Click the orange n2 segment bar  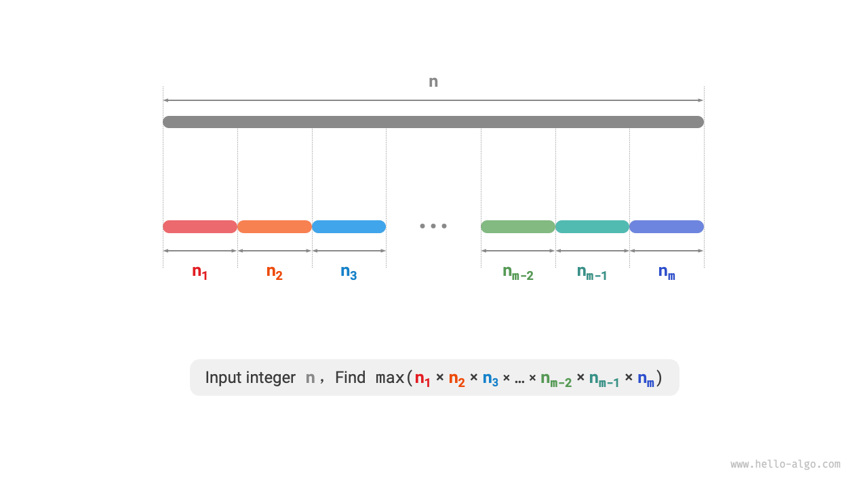click(x=275, y=226)
